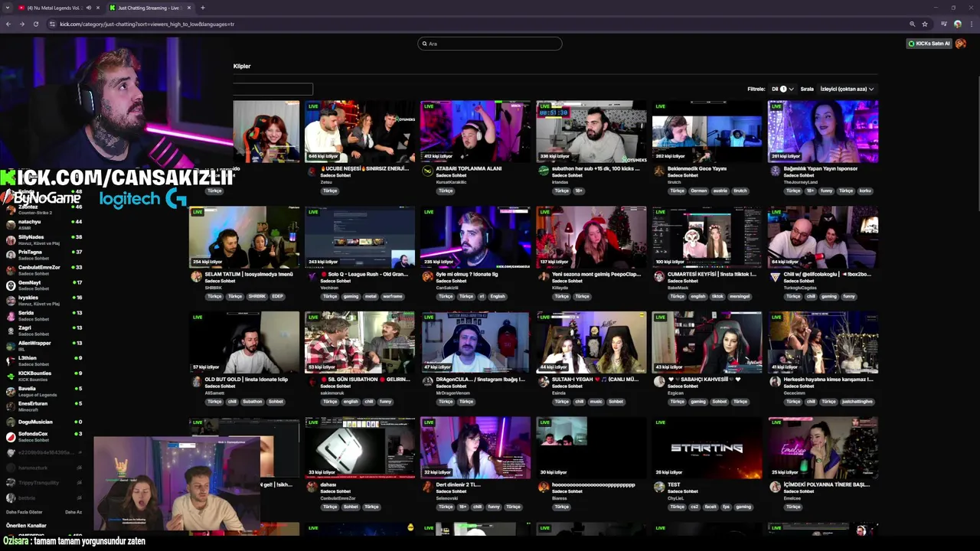Open the media control icon in toolbar
The height and width of the screenshot is (551, 980).
click(x=944, y=24)
